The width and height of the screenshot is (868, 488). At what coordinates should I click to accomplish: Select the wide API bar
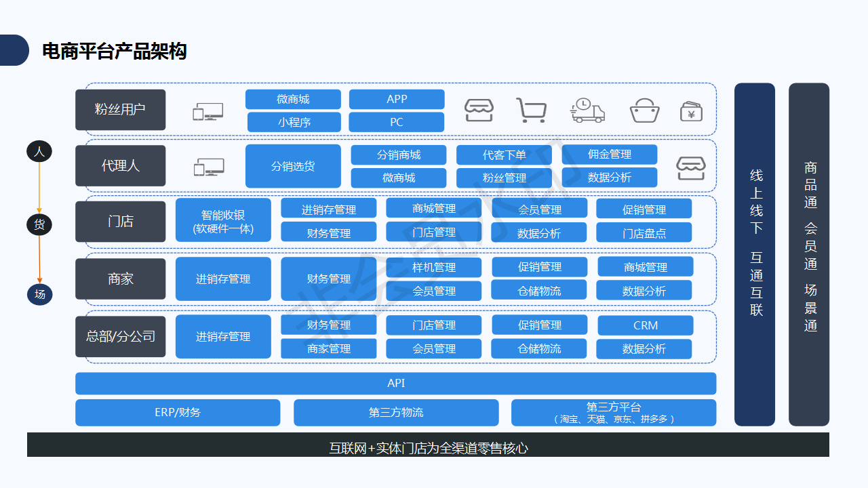[395, 384]
